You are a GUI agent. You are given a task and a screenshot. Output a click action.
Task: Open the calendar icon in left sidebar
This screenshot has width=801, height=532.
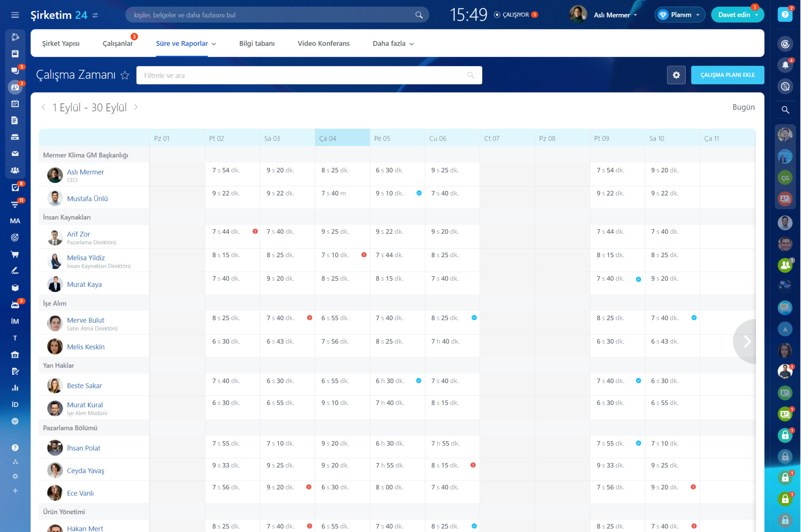point(15,104)
